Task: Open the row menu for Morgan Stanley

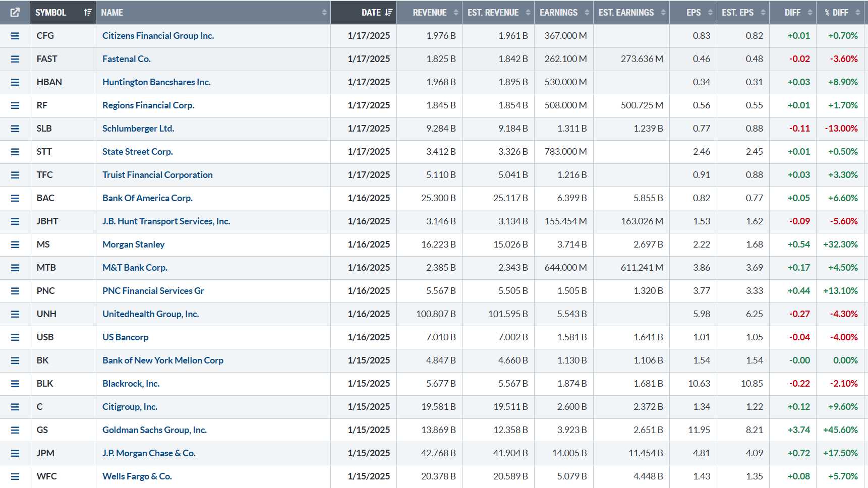Action: pyautogui.click(x=15, y=245)
